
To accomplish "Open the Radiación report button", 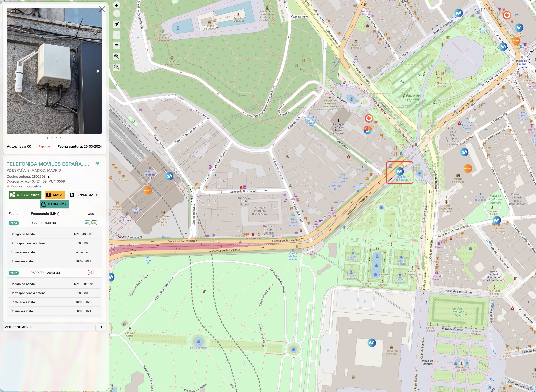I will click(x=54, y=204).
